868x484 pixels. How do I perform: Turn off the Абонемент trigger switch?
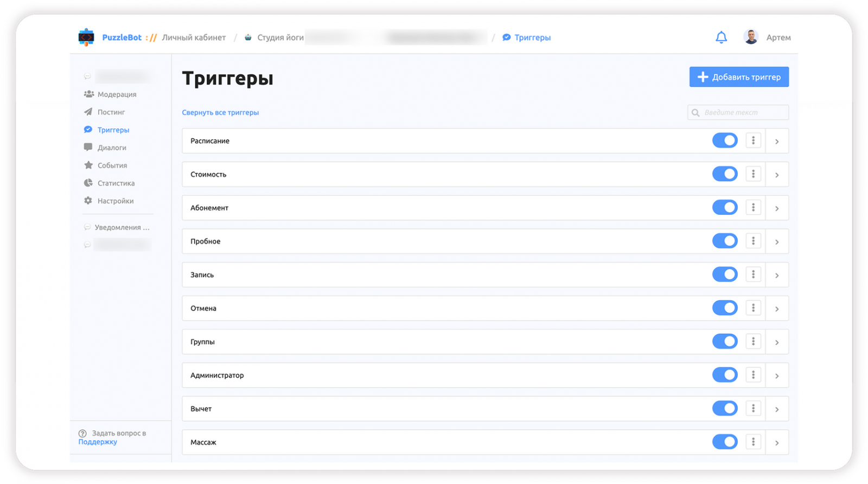point(725,208)
